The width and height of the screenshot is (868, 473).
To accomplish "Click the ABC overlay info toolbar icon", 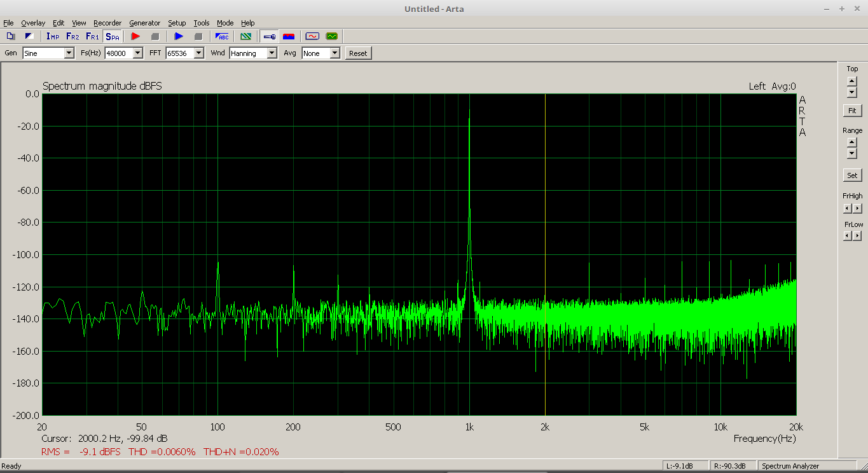I will 222,36.
